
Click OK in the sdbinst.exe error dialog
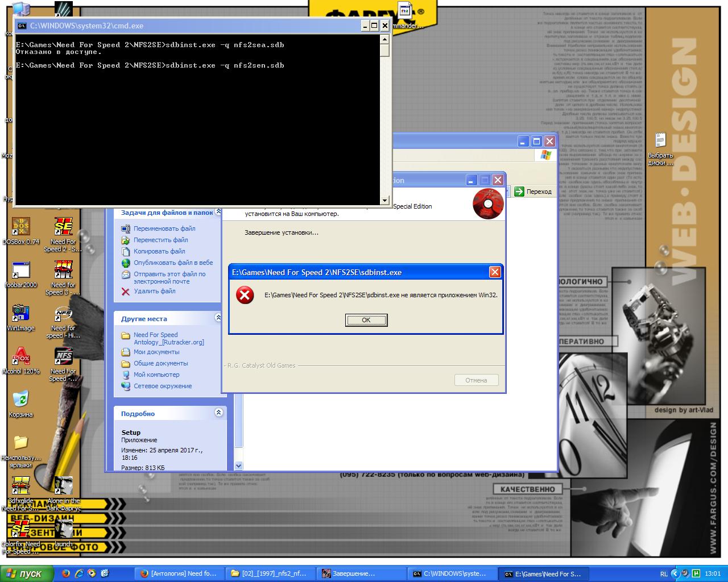coord(366,320)
